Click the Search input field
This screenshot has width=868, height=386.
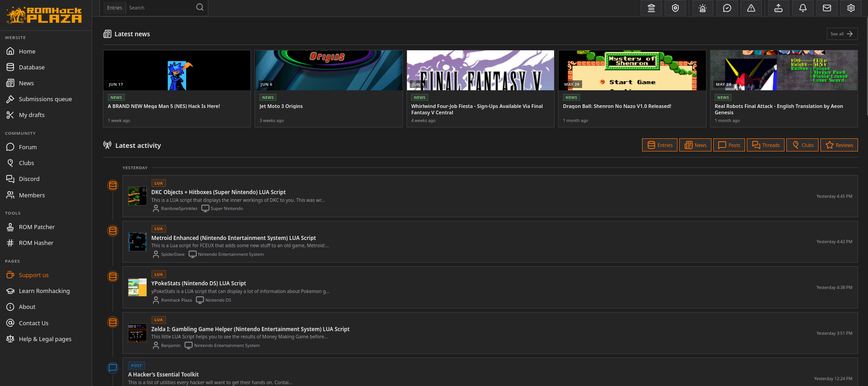160,8
